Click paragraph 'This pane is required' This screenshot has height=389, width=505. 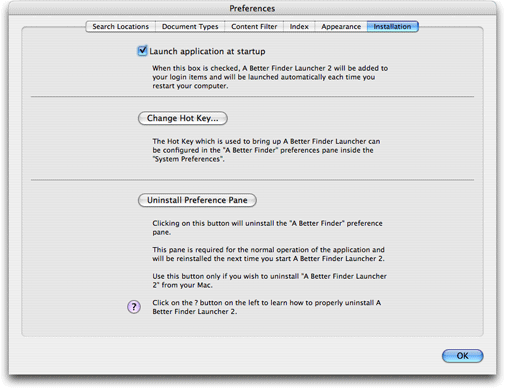point(269,254)
